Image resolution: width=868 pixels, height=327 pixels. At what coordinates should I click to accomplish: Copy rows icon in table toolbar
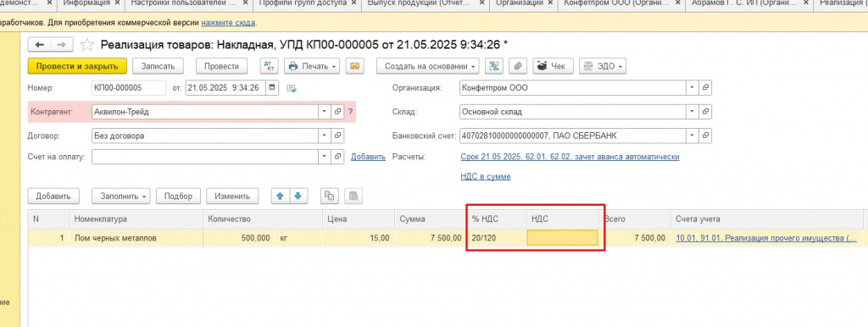pos(330,196)
